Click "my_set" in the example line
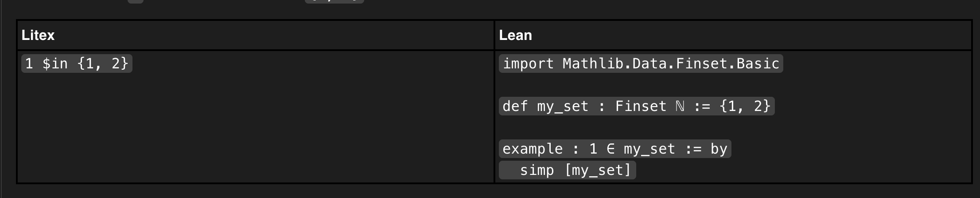The height and width of the screenshot is (198, 980). pyautogui.click(x=649, y=149)
